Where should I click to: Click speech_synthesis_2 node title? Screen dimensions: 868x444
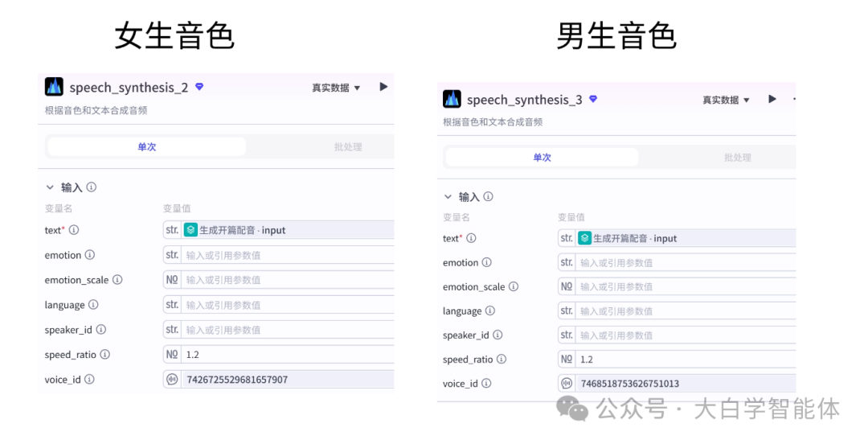tap(129, 88)
